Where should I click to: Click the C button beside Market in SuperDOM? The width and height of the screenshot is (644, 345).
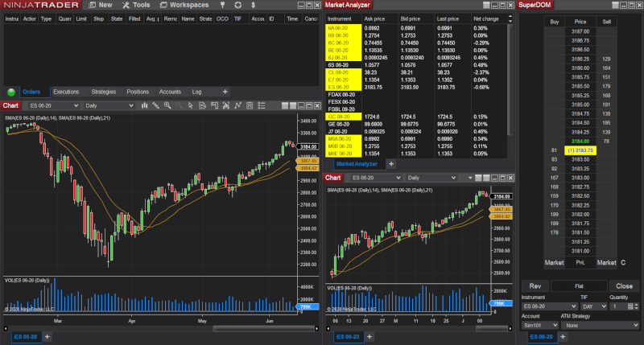[623, 262]
